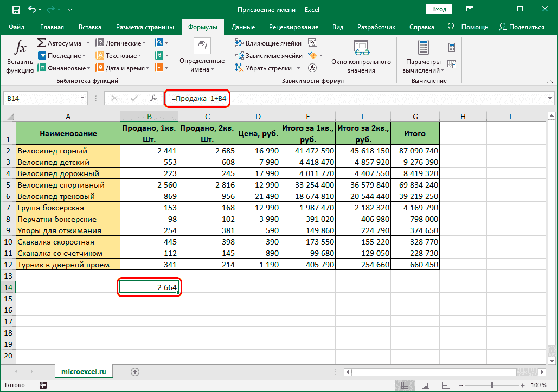Click the Поделиться share button
This screenshot has height=392, width=558.
[x=522, y=27]
